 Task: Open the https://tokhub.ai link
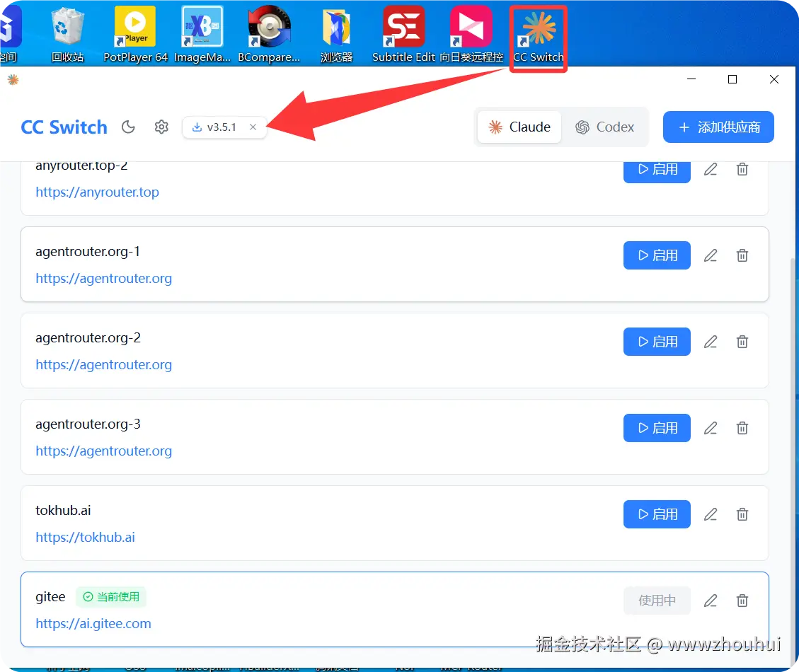point(85,538)
